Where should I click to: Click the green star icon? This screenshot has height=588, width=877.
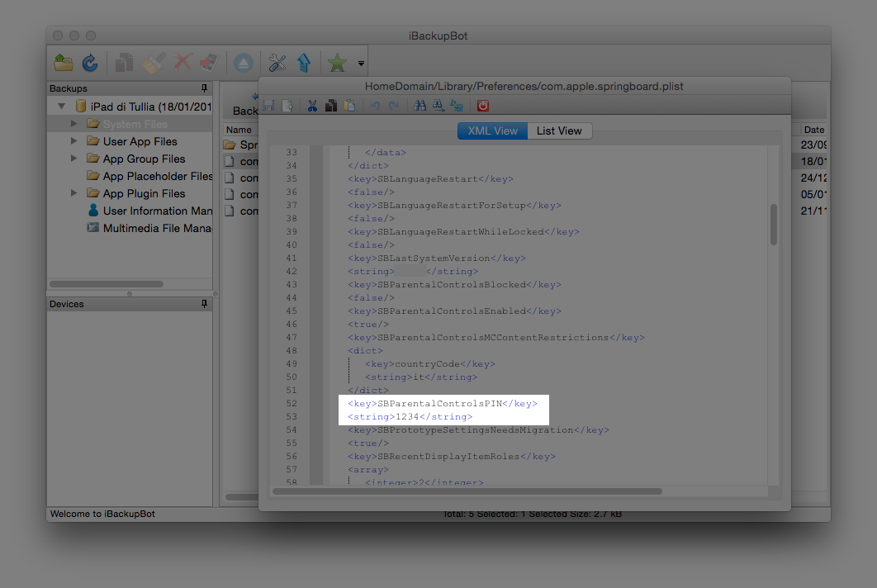tap(337, 63)
